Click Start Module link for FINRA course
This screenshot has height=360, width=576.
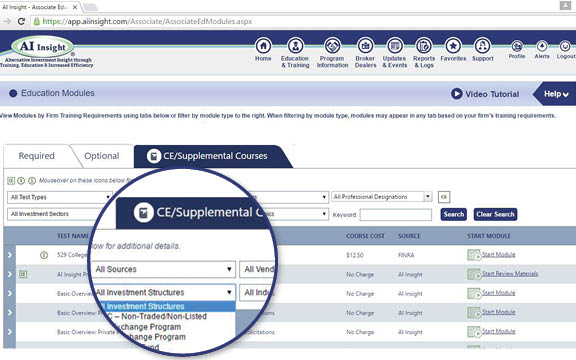point(498,255)
